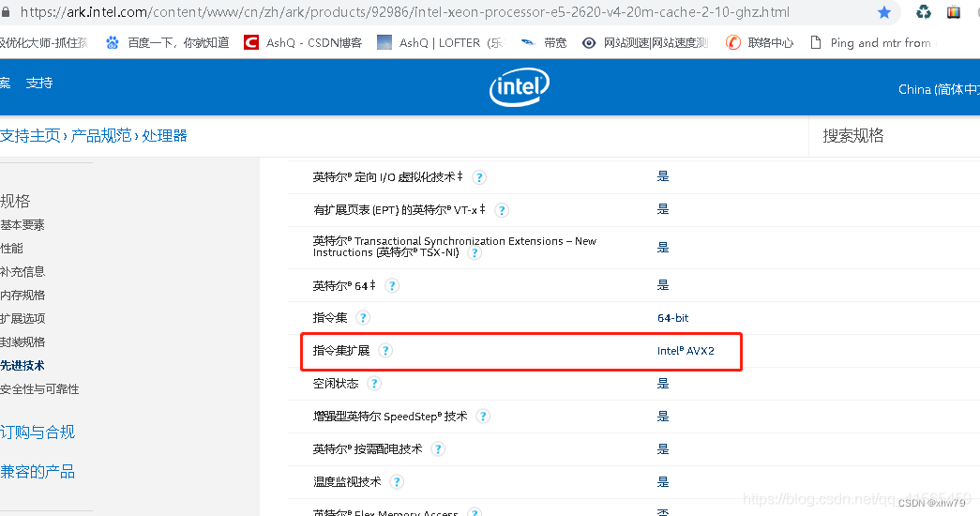Viewport: 980px width, 516px height.
Task: Jump to 基本要素 section in sidebar
Action: tap(23, 224)
